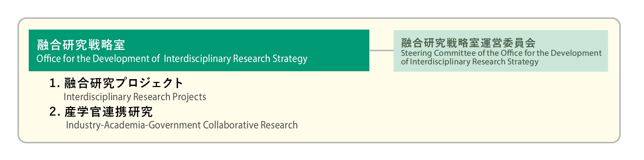This screenshot has height=160, width=644.
Task: Open the 融合研究プロジェクト item
Action: [124, 83]
